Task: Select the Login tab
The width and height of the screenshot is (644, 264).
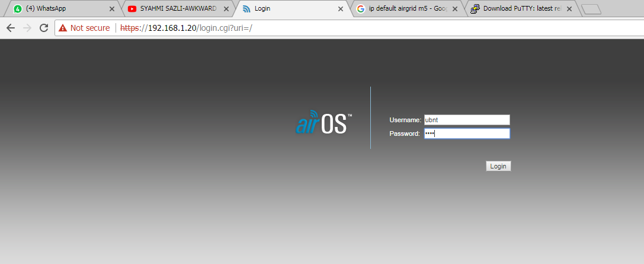Action: click(291, 9)
